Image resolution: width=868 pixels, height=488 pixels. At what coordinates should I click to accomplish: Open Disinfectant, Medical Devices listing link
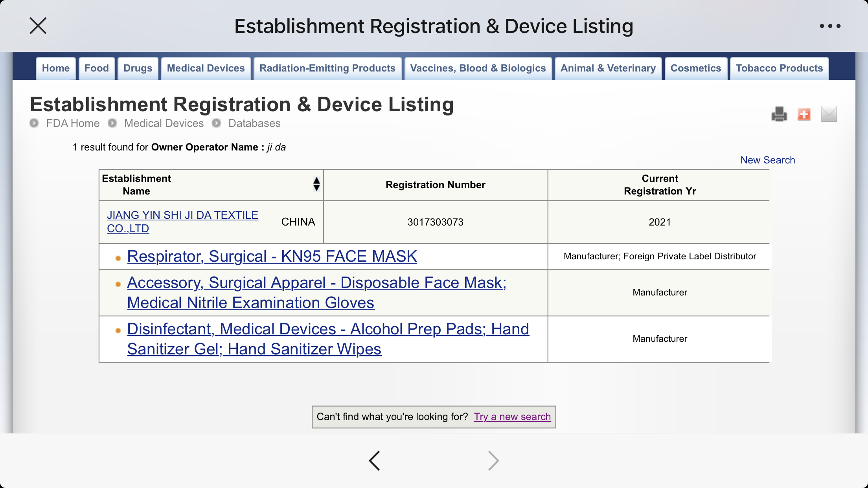(x=328, y=339)
